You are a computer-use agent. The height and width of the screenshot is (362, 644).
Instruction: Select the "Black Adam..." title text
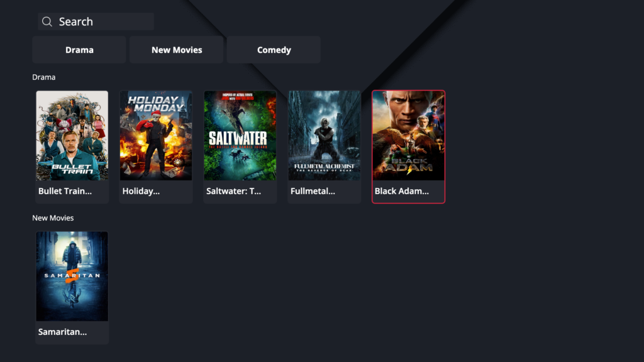tap(401, 191)
